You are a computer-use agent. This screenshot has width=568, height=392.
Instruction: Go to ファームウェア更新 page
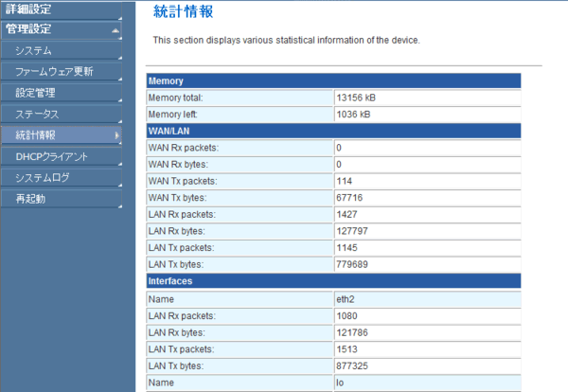pyautogui.click(x=61, y=71)
